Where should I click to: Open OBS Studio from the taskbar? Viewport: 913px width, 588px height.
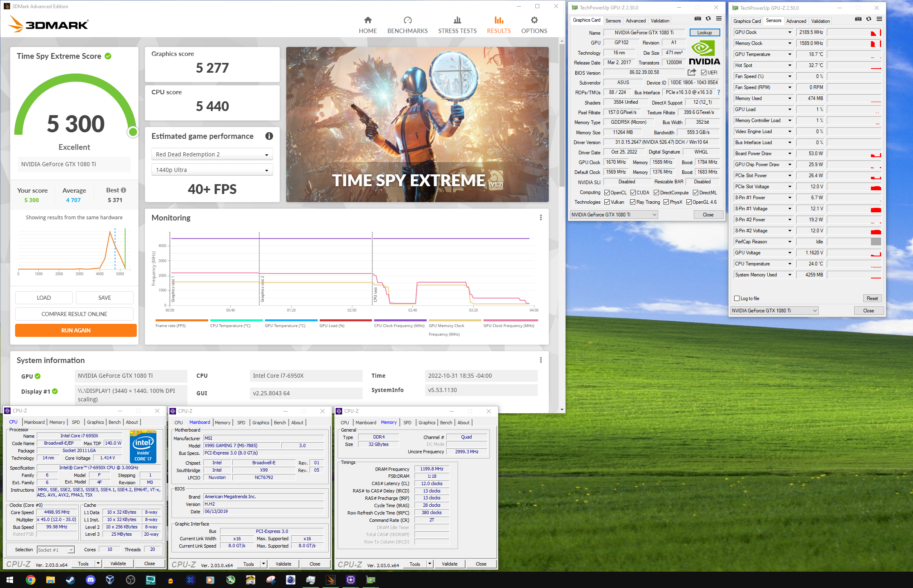tap(130, 579)
